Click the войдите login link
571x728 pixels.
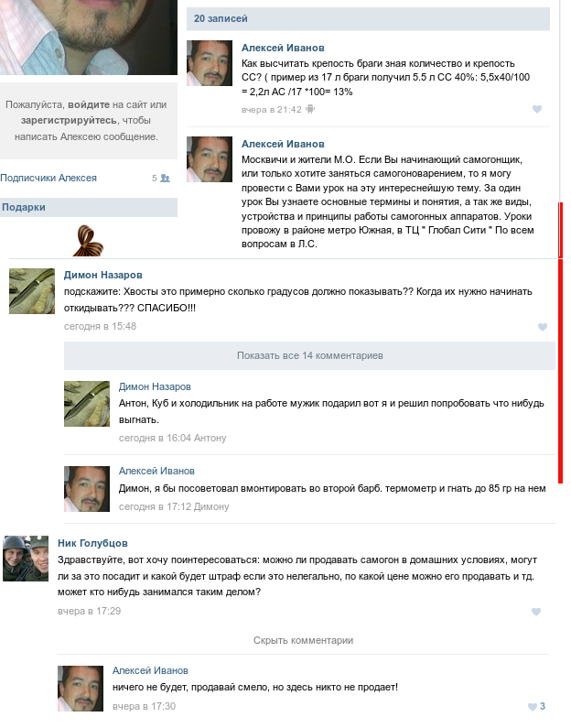click(89, 104)
